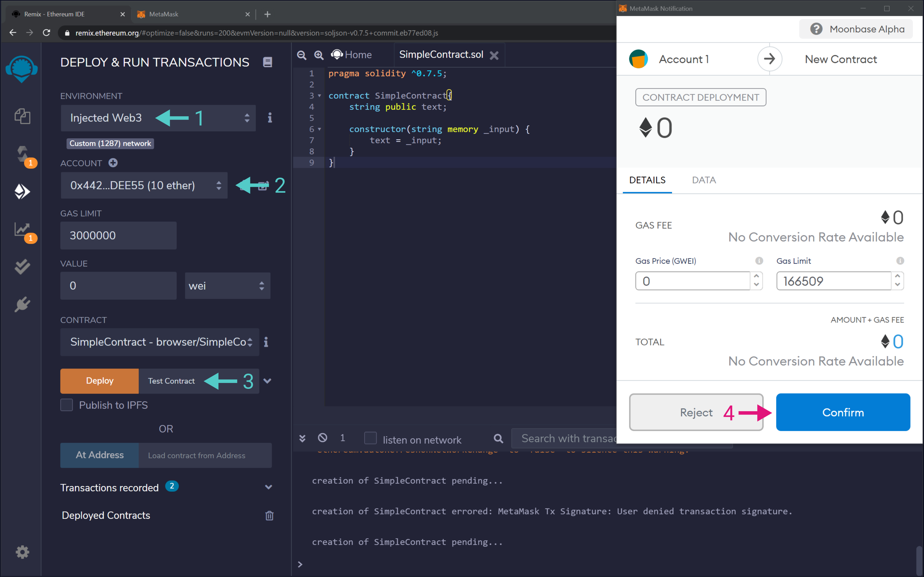Open the Remix home logo icon

pos(22,69)
